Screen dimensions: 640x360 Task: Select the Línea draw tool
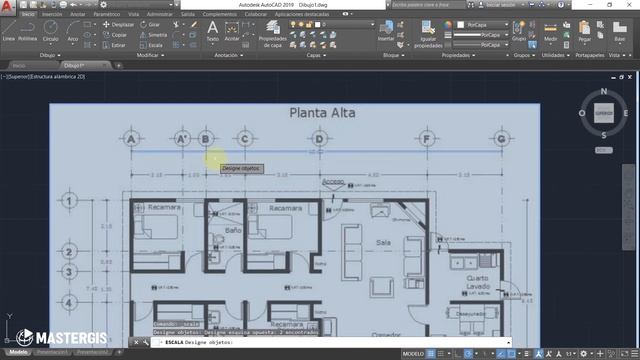tap(9, 31)
